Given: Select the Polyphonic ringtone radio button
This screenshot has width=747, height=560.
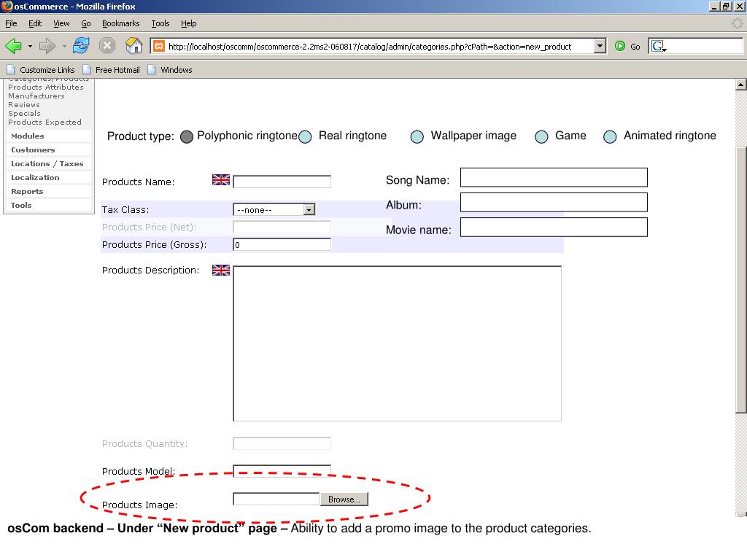Looking at the screenshot, I should [x=187, y=136].
